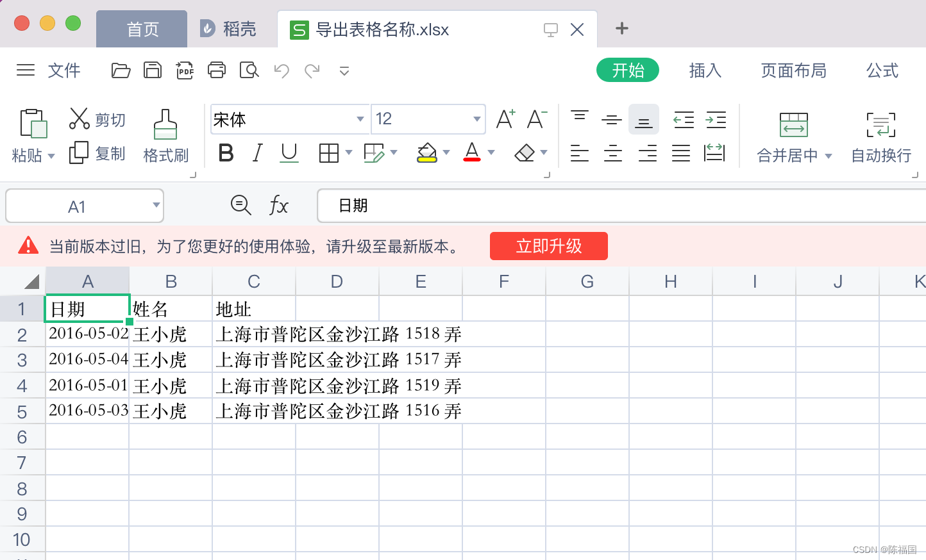This screenshot has height=560, width=926.
Task: Click the fx insert function icon
Action: (x=278, y=206)
